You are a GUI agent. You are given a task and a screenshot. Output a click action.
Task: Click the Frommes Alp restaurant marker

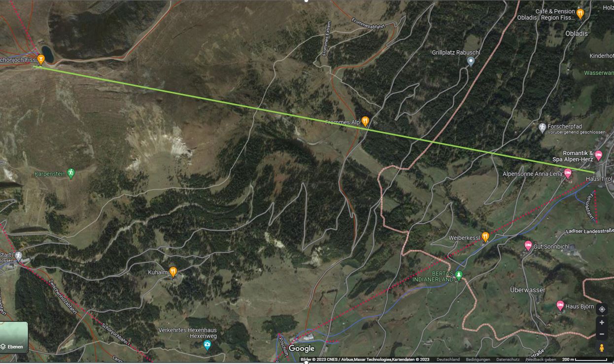[365, 121]
